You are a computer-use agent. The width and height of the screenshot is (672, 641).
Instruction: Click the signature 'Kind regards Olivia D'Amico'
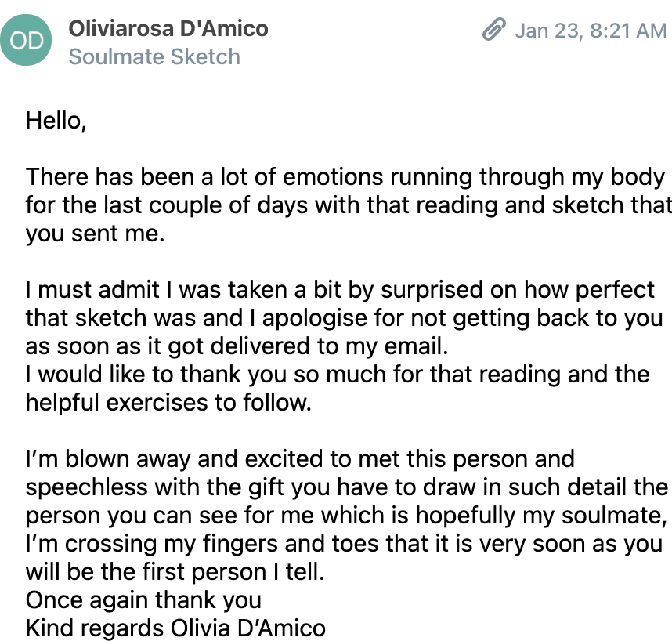175,628
